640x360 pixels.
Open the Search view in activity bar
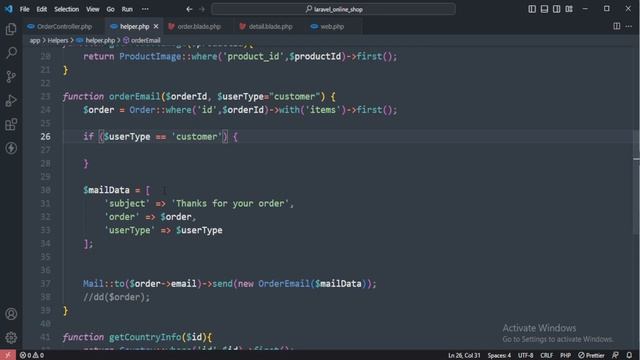point(11,52)
